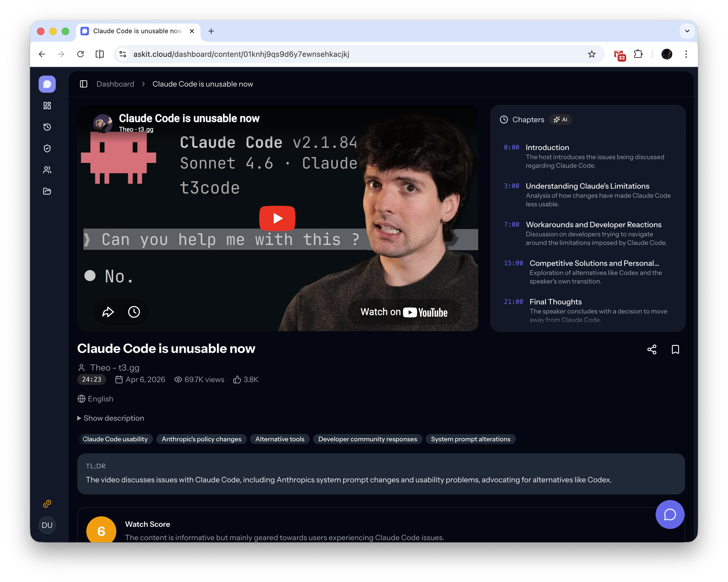Open the members section using the people icon
728x582 pixels.
(x=47, y=170)
